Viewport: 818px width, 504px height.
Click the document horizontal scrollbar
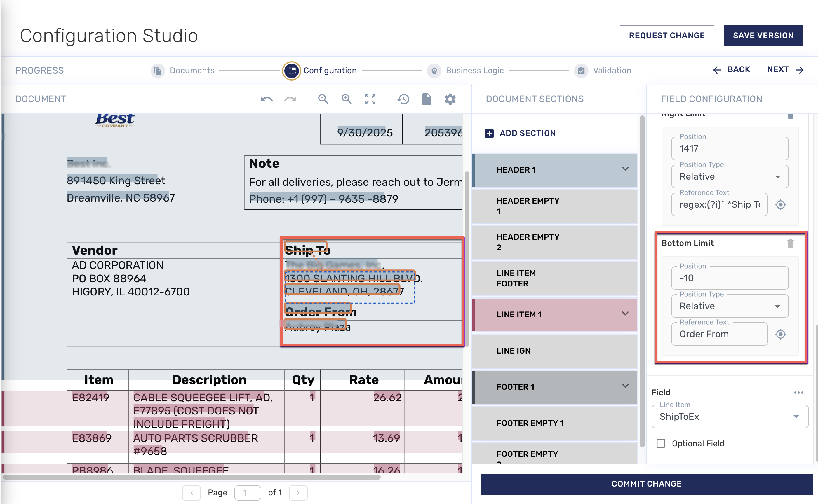(x=192, y=477)
